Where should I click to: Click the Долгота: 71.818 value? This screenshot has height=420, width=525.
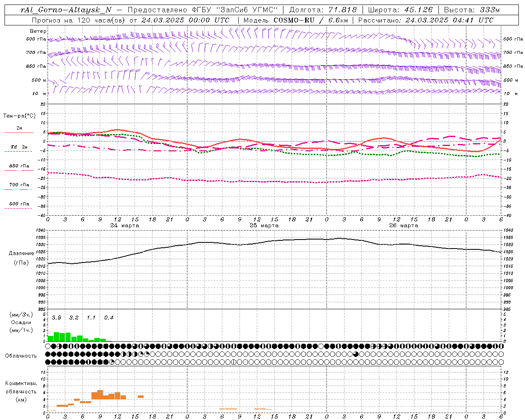click(323, 10)
